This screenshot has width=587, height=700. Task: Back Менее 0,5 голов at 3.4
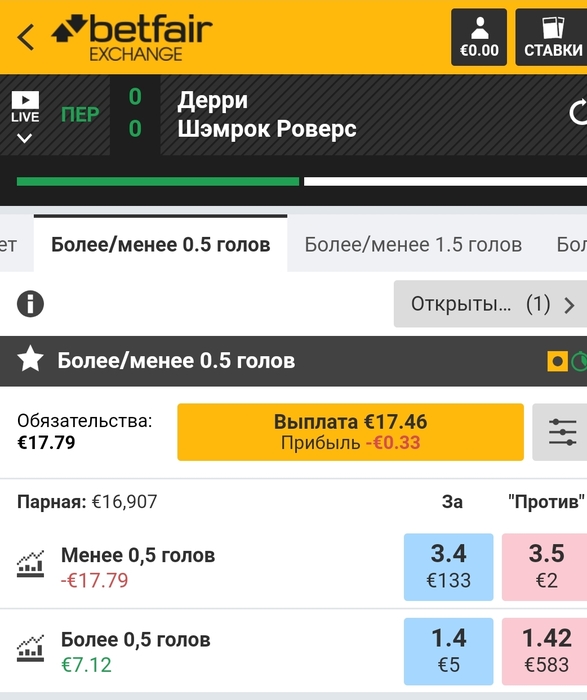tap(449, 567)
